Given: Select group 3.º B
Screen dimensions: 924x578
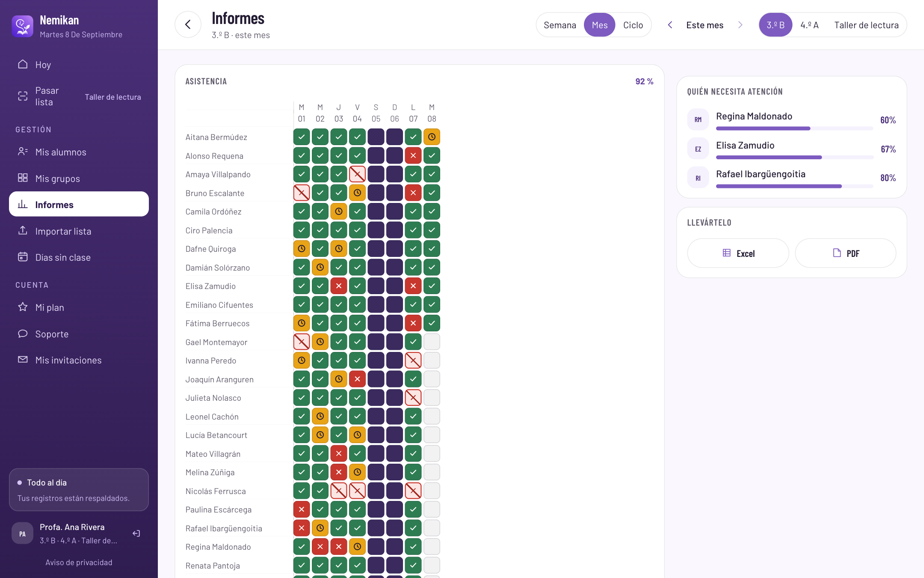Looking at the screenshot, I should pyautogui.click(x=776, y=25).
